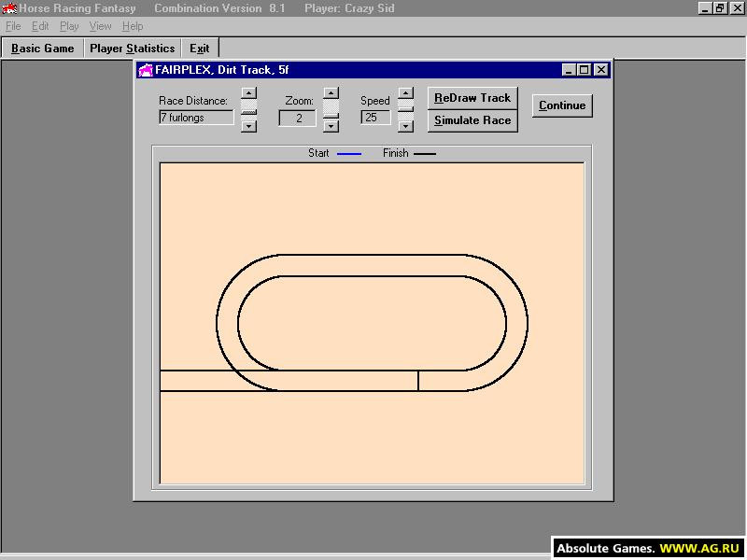Decrease Speed with down arrow

405,126
